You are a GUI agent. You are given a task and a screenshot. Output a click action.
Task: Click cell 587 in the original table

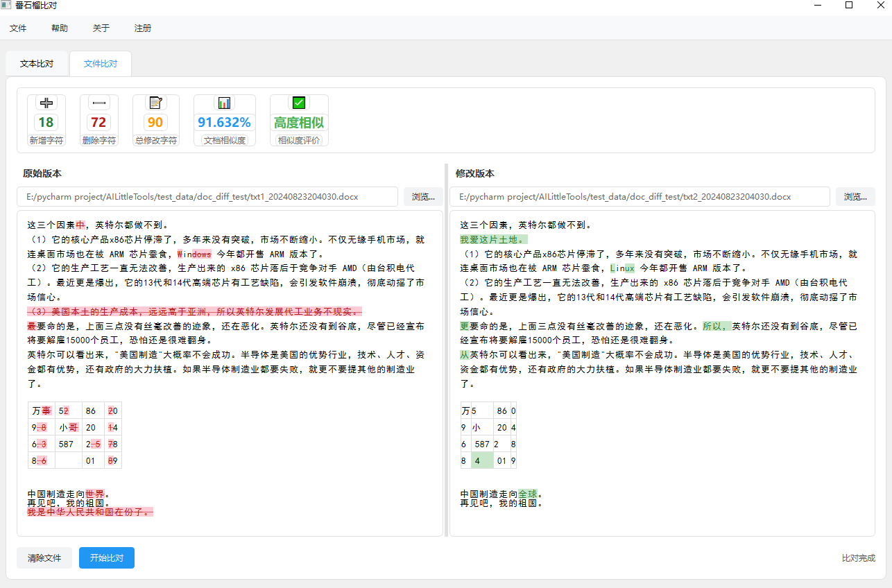(x=68, y=444)
